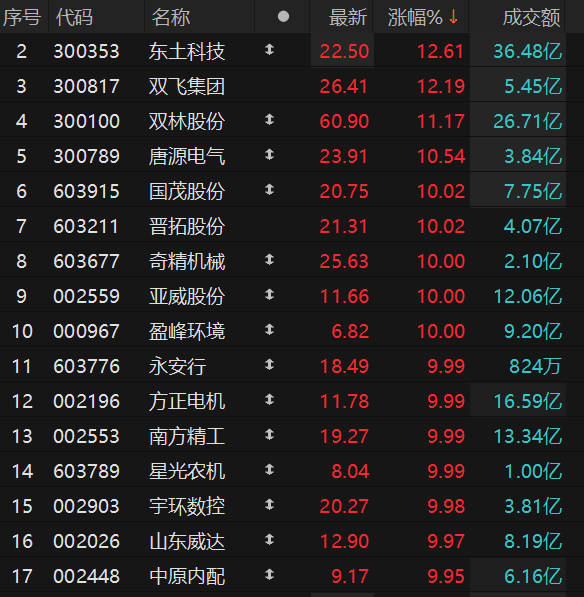Viewport: 584px width, 597px height.
Task: Open stock code 603211 晋拓股份
Action: coord(86,226)
